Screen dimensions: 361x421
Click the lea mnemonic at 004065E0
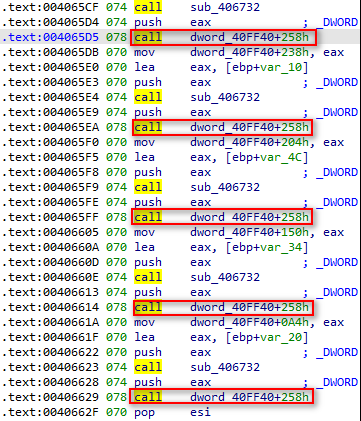coord(145,67)
